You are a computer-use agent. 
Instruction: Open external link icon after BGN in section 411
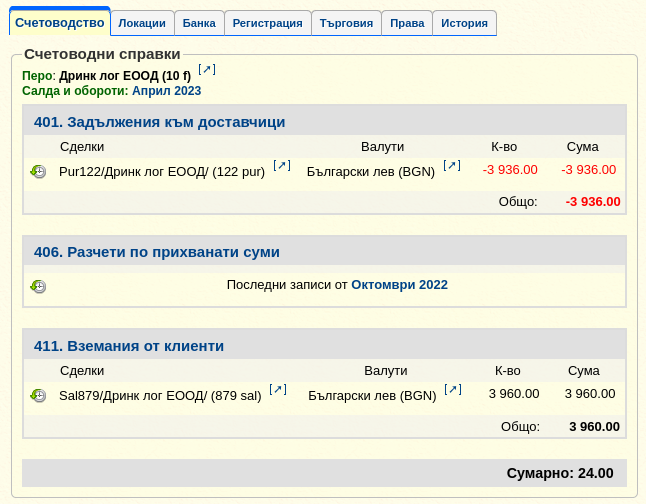click(453, 390)
